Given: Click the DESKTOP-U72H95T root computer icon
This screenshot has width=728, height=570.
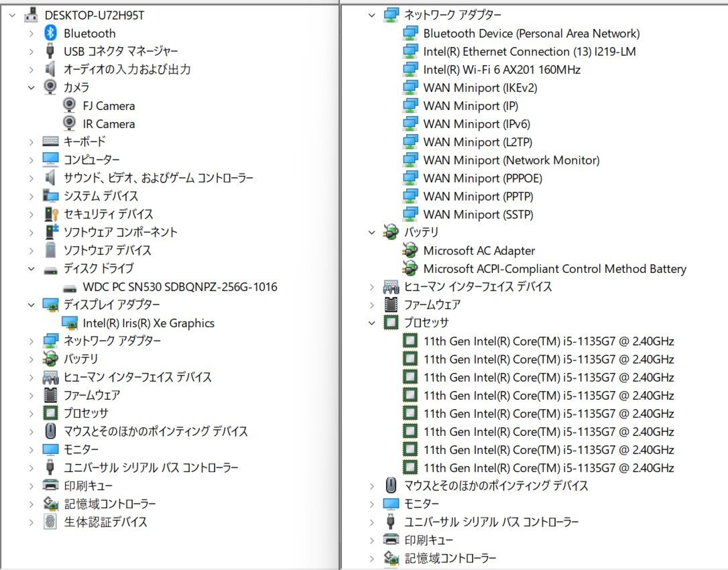Looking at the screenshot, I should point(31,15).
